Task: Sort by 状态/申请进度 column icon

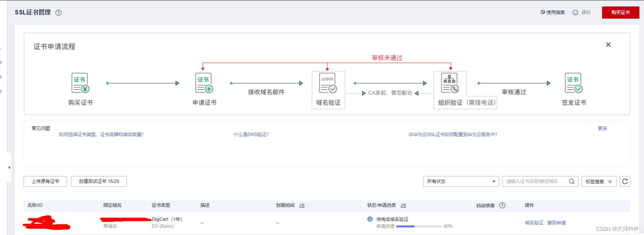Action: [403, 206]
